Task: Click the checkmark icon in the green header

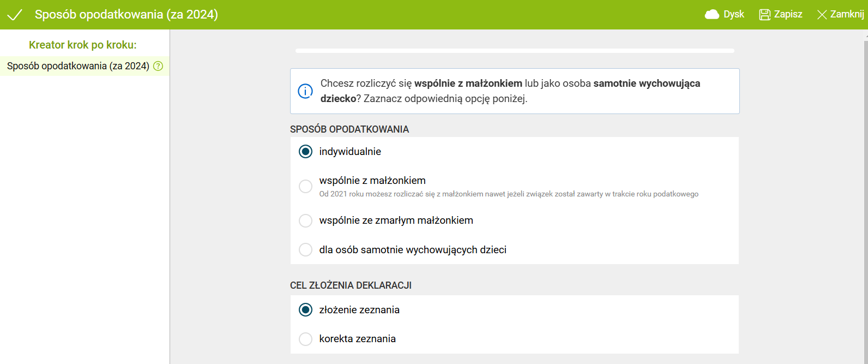Action: point(15,15)
